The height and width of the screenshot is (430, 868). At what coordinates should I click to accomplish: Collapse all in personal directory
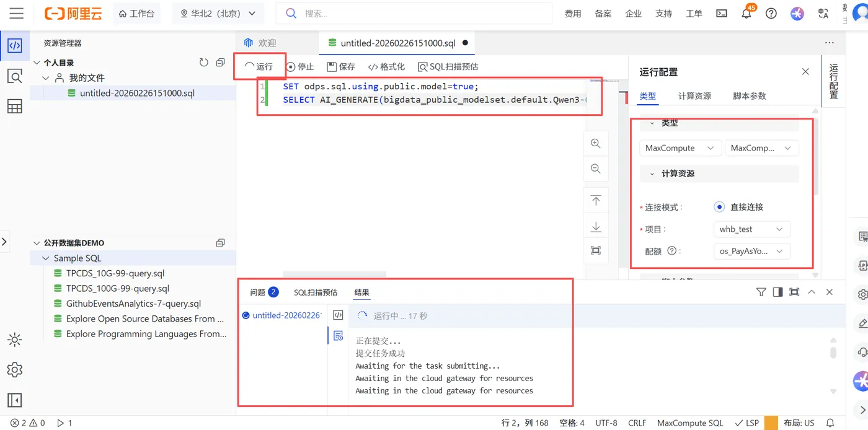coord(220,63)
